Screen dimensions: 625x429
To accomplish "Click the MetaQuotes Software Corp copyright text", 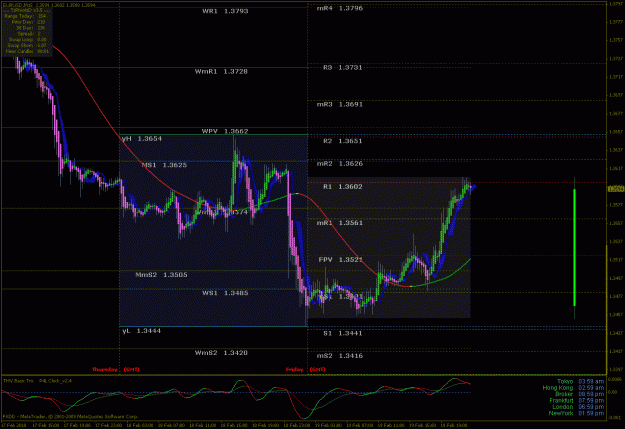I will (x=70, y=417).
